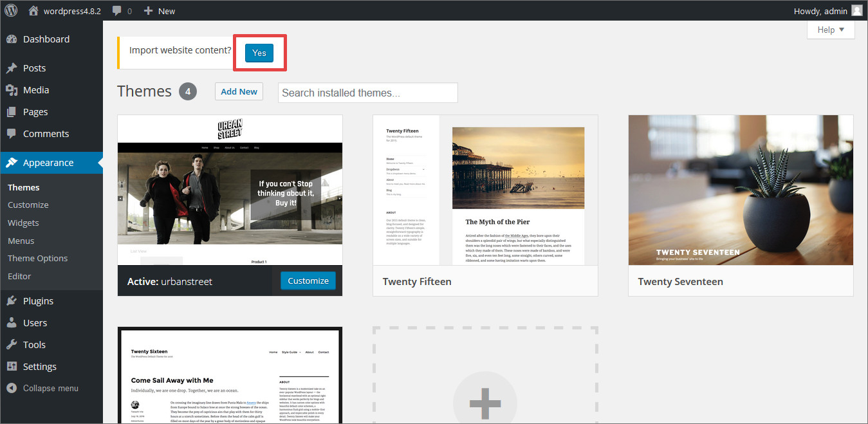Click the Settings sliders icon
Screen dimensions: 868x424
click(12, 367)
